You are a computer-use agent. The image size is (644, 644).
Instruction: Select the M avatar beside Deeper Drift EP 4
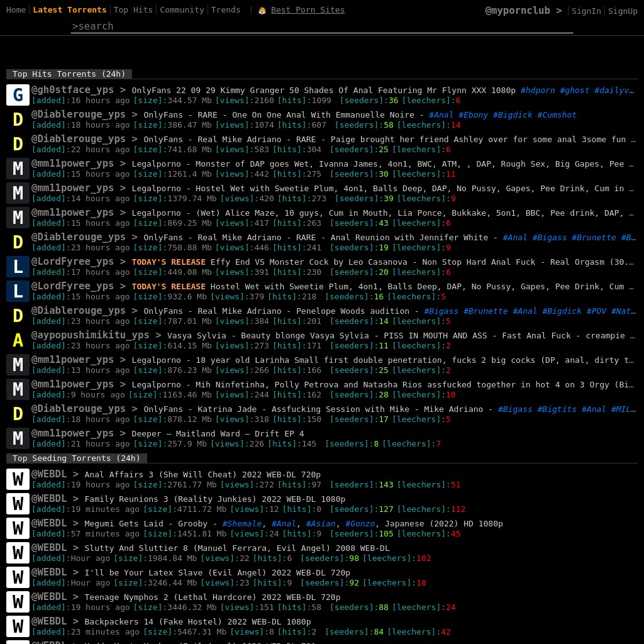[x=18, y=438]
